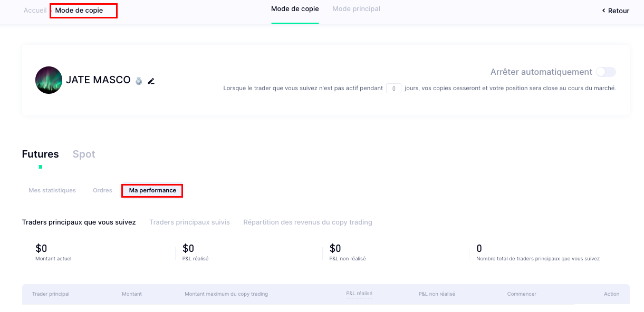Click the Commencer column header
Screen dimensions: 644x312
tap(522, 294)
